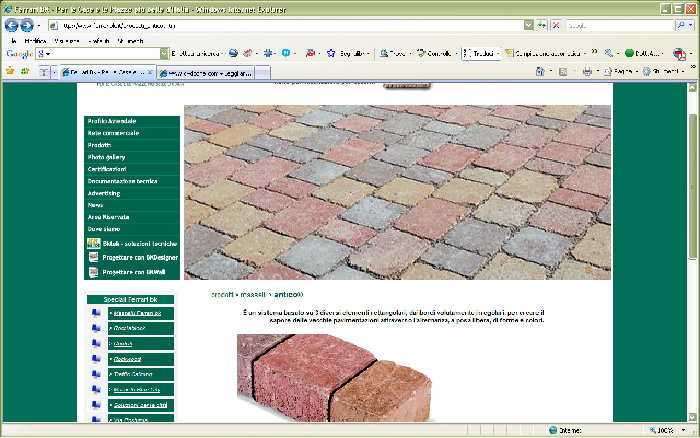This screenshot has height=438, width=700.
Task: Click the Print icon in command bar
Action: pos(587,71)
